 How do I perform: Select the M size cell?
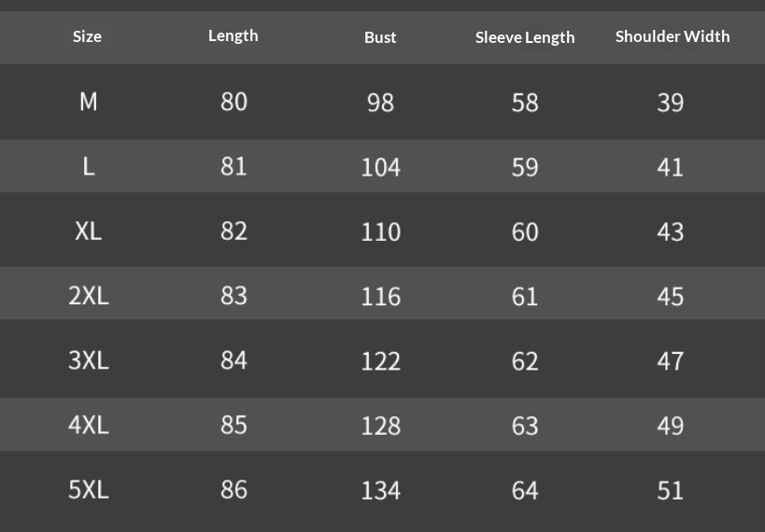point(88,102)
